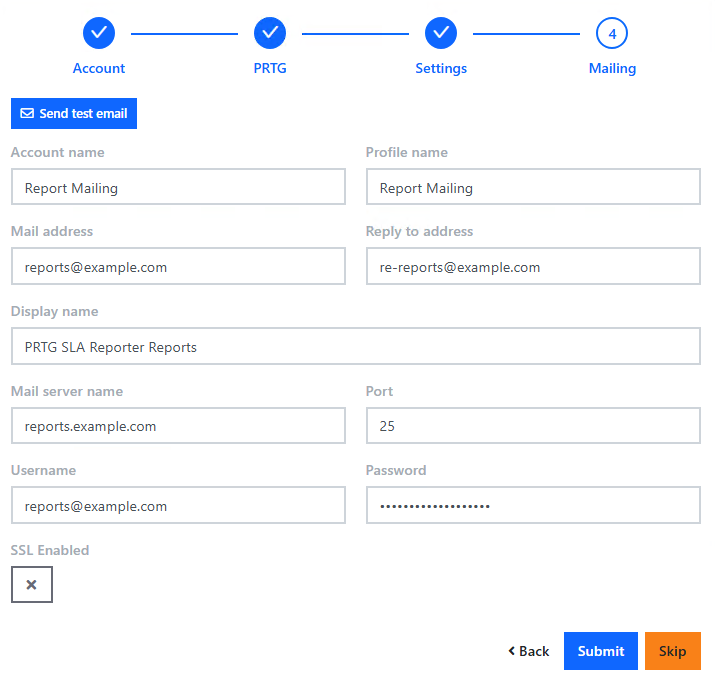Screen dimensions: 715x678
Task: Click the Settings step checkmark icon
Action: tap(441, 33)
